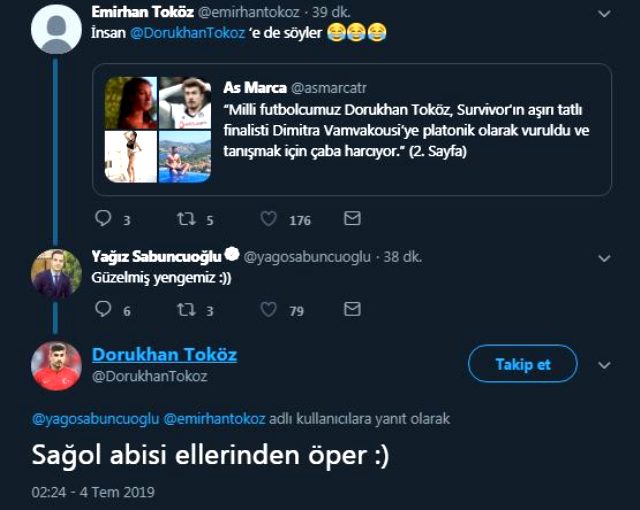
Task: Follow Dorukhan Toköz with Takip et
Action: click(x=522, y=364)
